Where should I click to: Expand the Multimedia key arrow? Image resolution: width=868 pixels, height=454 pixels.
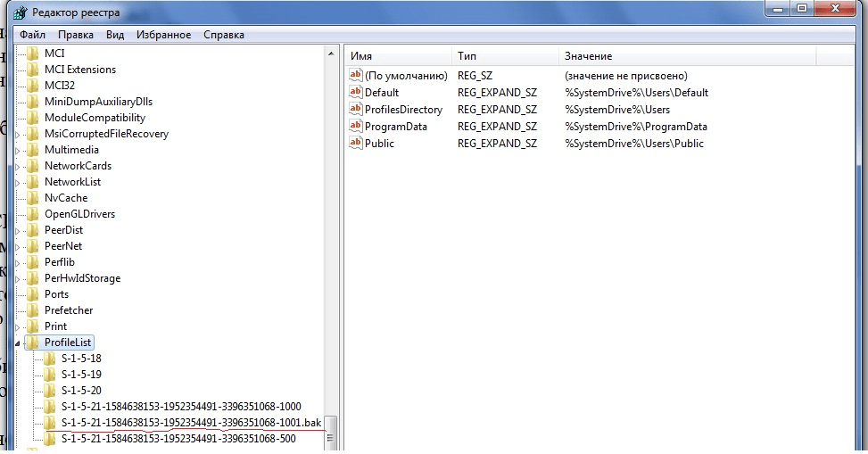tap(18, 150)
